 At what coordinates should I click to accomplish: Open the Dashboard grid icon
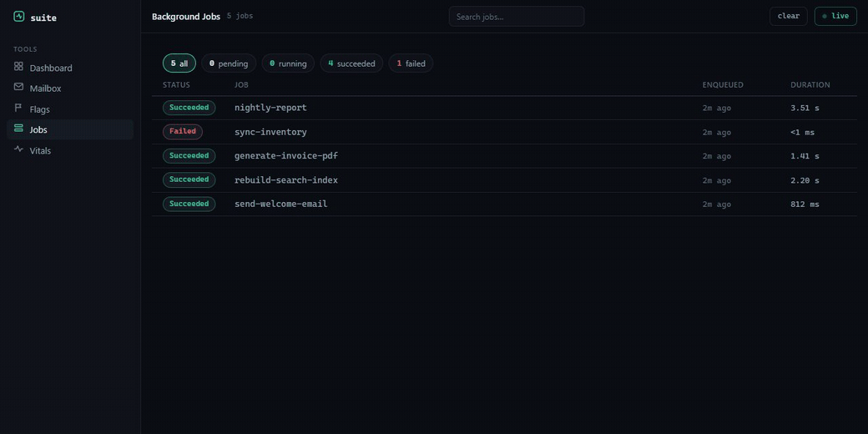(19, 67)
